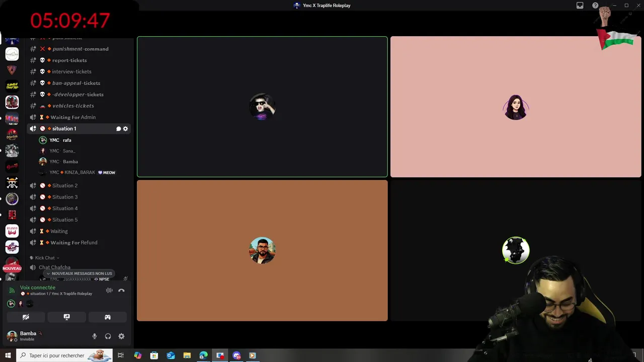Click the NOUVEAU server badge

(x=12, y=268)
